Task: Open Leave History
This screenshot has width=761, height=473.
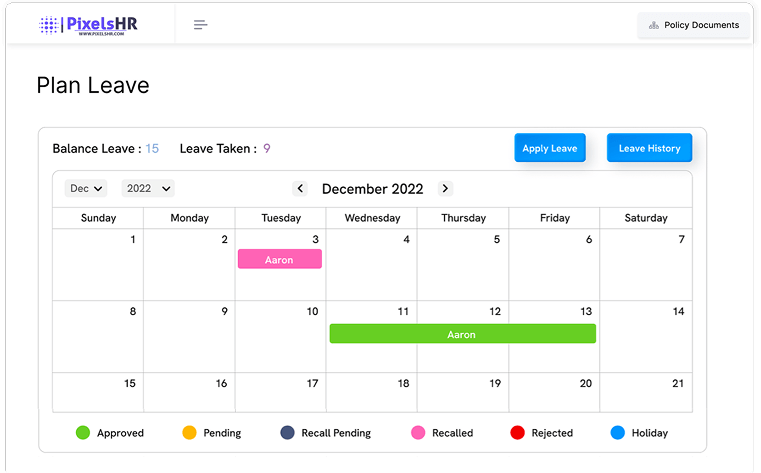Action: (x=649, y=148)
